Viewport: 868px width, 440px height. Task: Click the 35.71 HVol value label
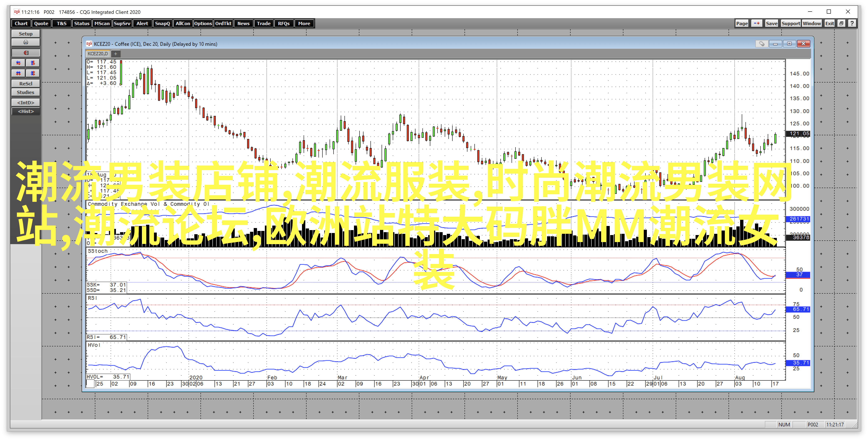tap(798, 363)
